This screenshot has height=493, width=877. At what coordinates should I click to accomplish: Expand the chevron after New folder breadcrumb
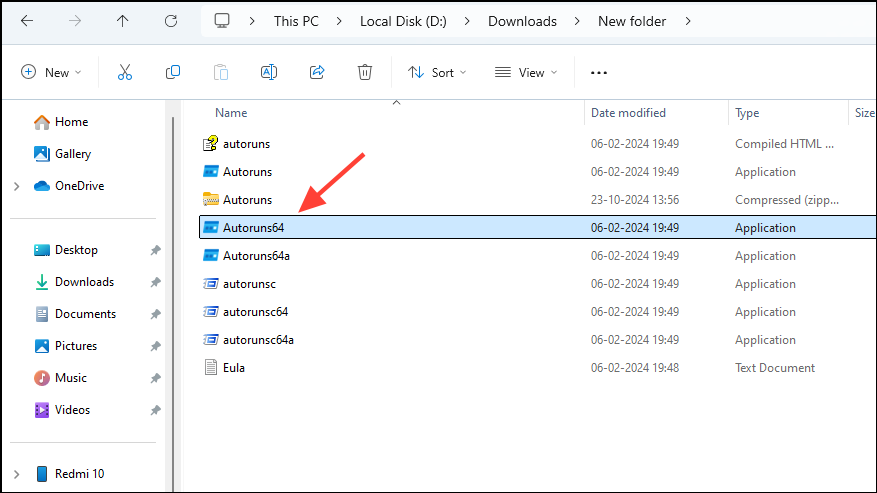click(688, 21)
